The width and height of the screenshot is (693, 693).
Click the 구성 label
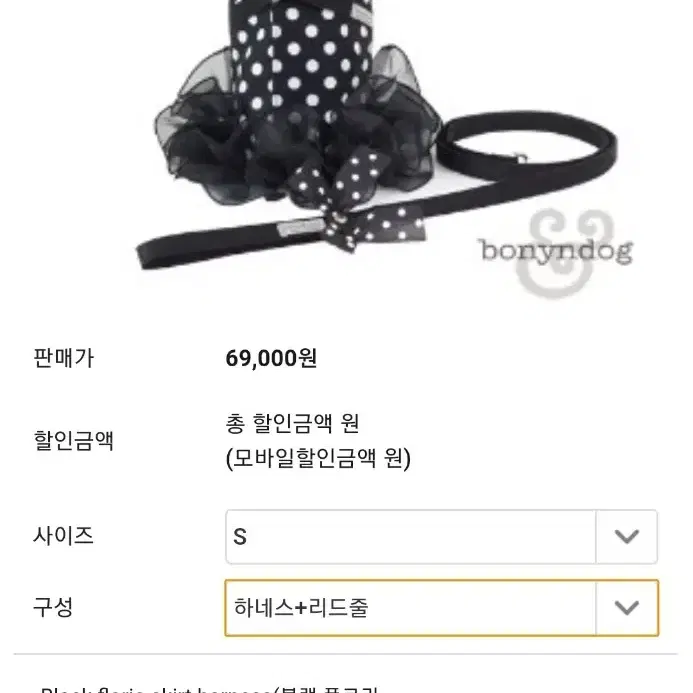click(53, 607)
